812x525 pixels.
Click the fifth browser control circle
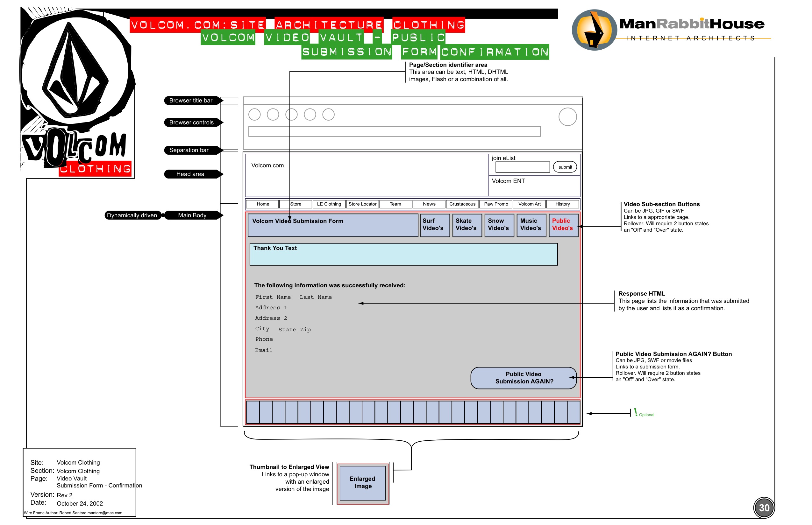(328, 115)
